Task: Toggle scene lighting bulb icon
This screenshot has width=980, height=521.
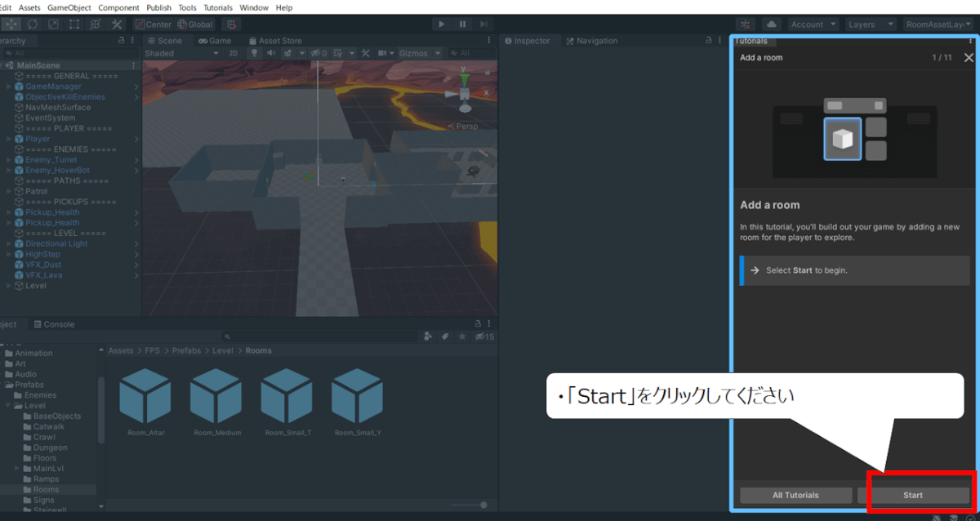Action: click(254, 53)
